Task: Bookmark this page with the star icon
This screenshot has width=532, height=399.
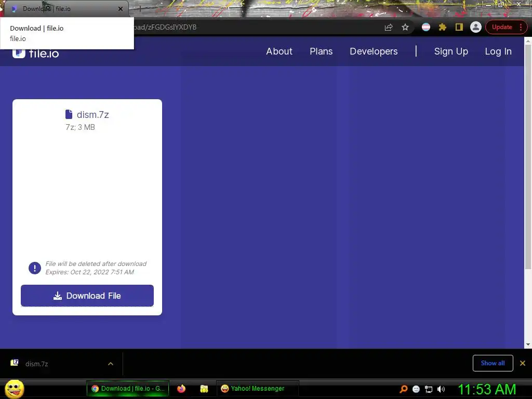Action: pos(405,28)
